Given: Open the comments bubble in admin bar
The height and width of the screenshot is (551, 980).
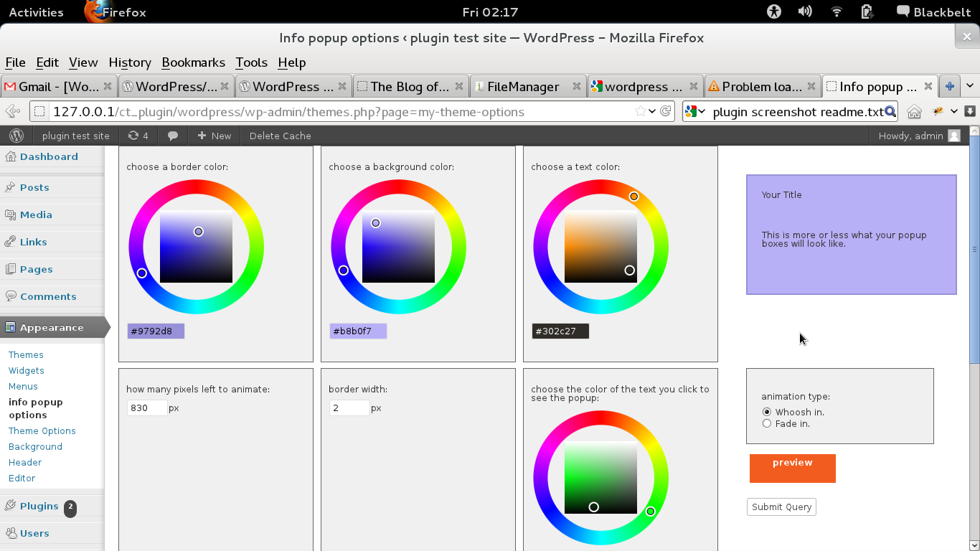Looking at the screenshot, I should (173, 136).
